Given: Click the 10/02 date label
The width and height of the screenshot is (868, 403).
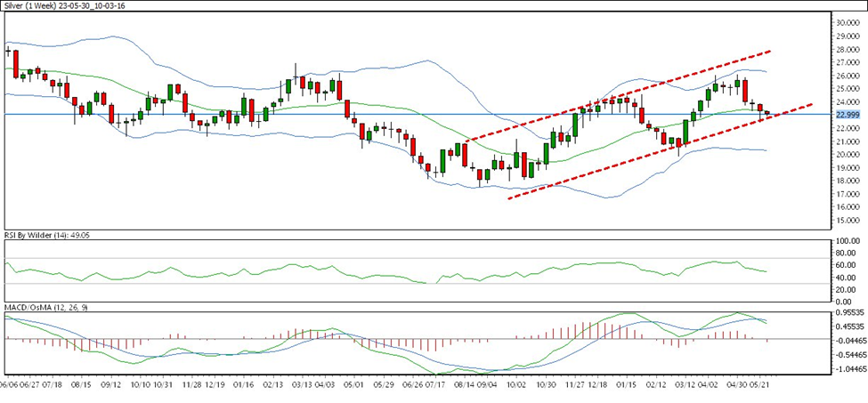Looking at the screenshot, I should coord(516,383).
